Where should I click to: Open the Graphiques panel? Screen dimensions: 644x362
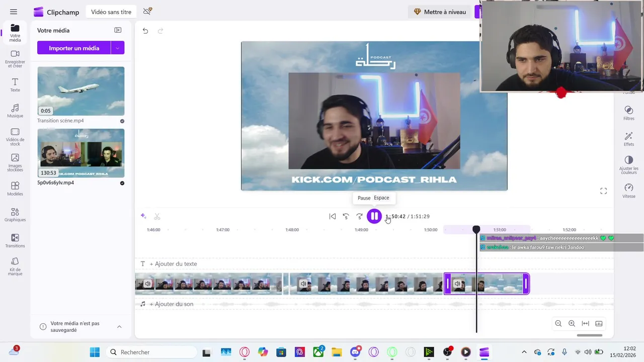[x=15, y=215]
